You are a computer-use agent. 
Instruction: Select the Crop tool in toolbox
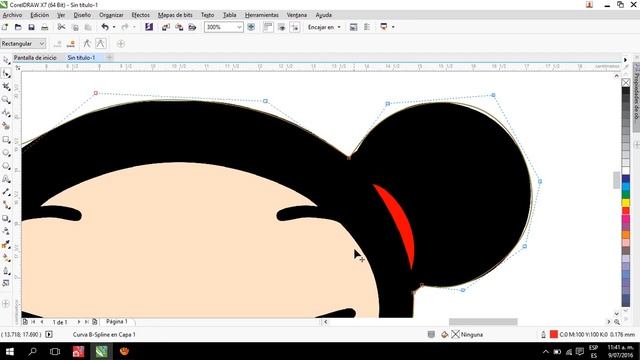point(6,87)
